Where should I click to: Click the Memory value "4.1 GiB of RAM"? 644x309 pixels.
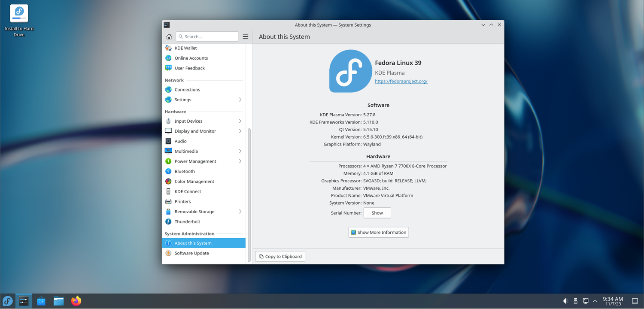[378, 173]
